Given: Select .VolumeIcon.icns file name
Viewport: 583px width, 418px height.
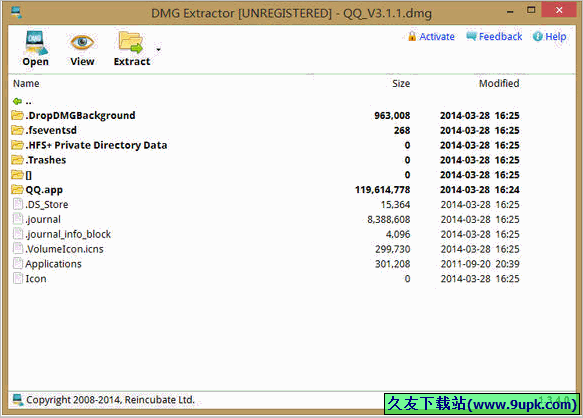Looking at the screenshot, I should tap(65, 249).
